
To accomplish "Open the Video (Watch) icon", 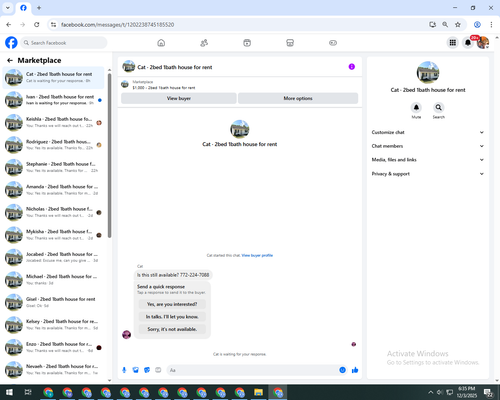I will pos(247,43).
